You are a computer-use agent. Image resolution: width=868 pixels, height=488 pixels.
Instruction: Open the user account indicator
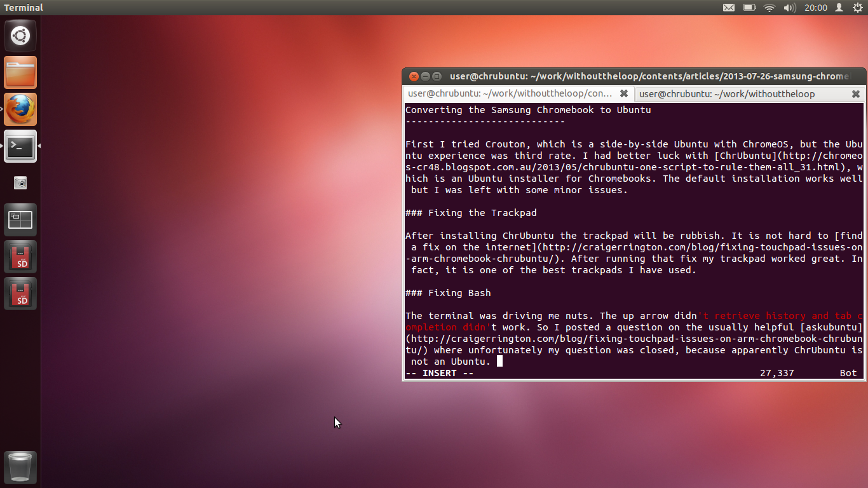pos(839,8)
